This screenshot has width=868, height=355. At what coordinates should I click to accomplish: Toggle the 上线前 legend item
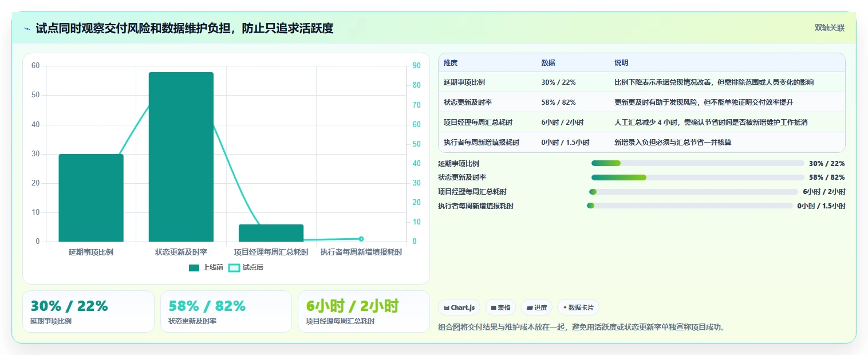(206, 267)
